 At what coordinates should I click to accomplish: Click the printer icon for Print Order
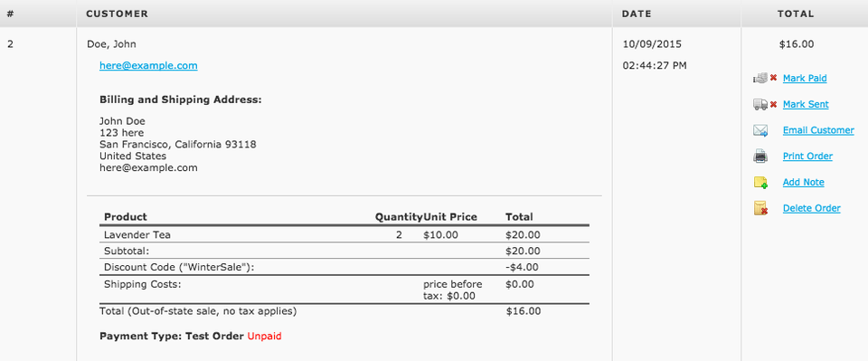pos(760,157)
